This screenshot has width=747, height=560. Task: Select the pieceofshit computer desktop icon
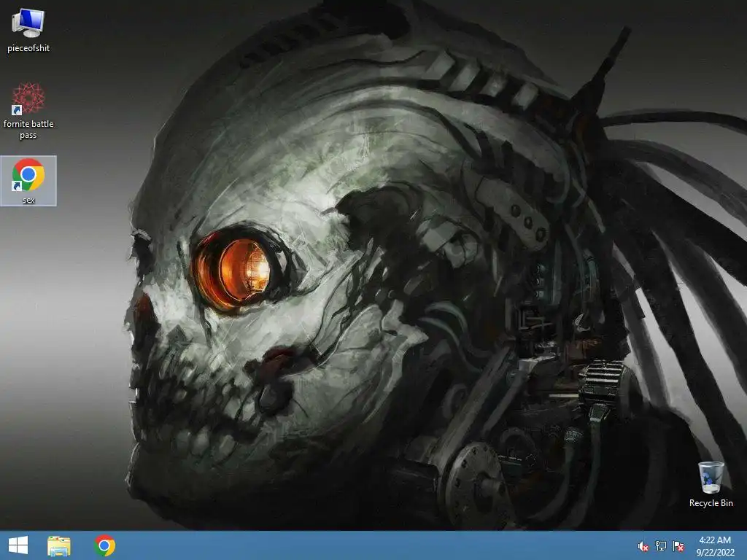click(x=28, y=31)
